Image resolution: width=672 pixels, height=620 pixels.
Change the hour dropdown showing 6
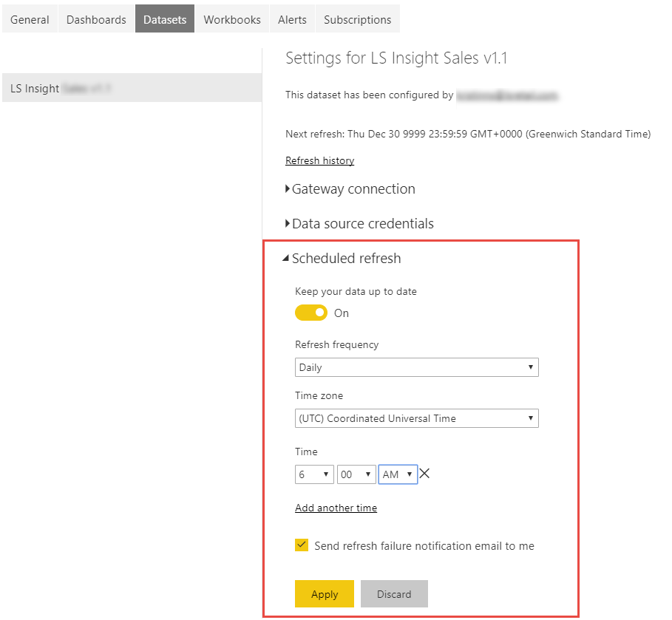(x=314, y=474)
